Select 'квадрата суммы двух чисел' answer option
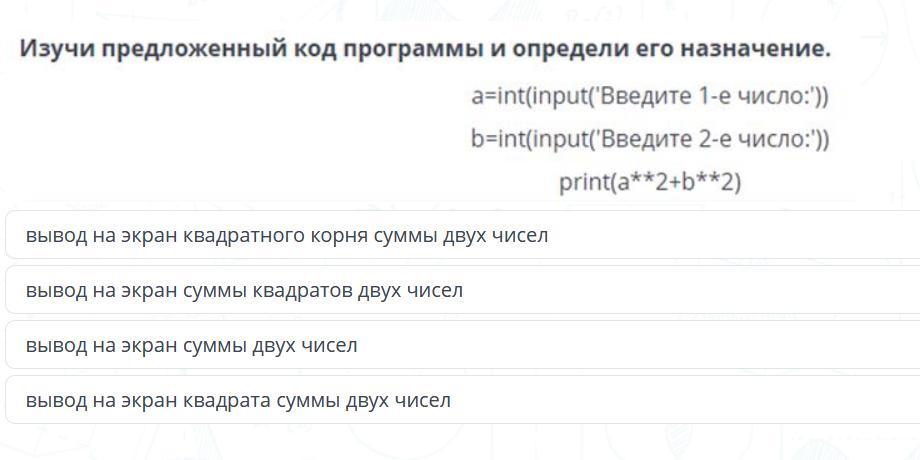Viewport: 920px width, 460px height. 464,400
